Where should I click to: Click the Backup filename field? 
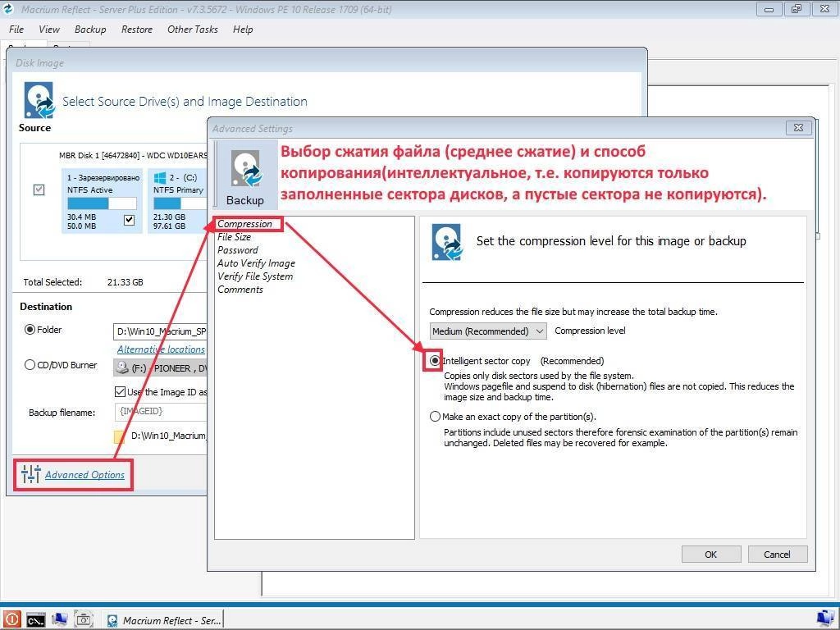(161, 412)
